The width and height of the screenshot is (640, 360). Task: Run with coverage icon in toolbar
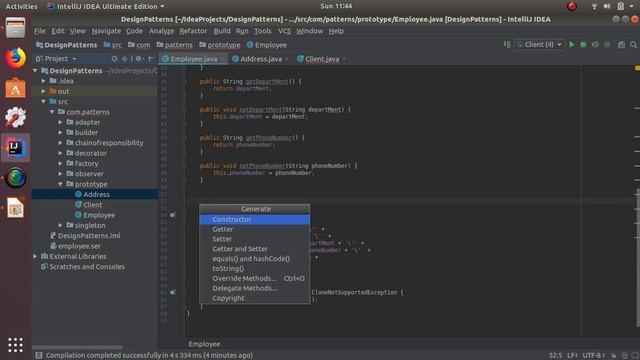pos(595,45)
